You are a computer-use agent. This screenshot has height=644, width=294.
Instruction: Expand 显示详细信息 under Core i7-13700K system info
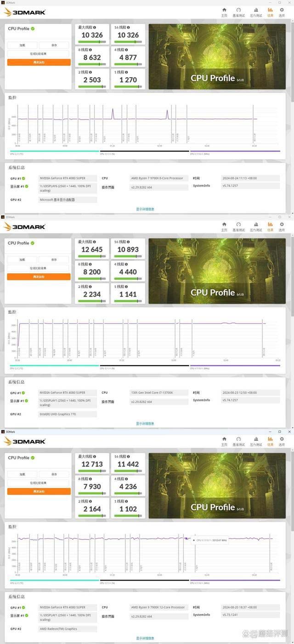[145, 423]
